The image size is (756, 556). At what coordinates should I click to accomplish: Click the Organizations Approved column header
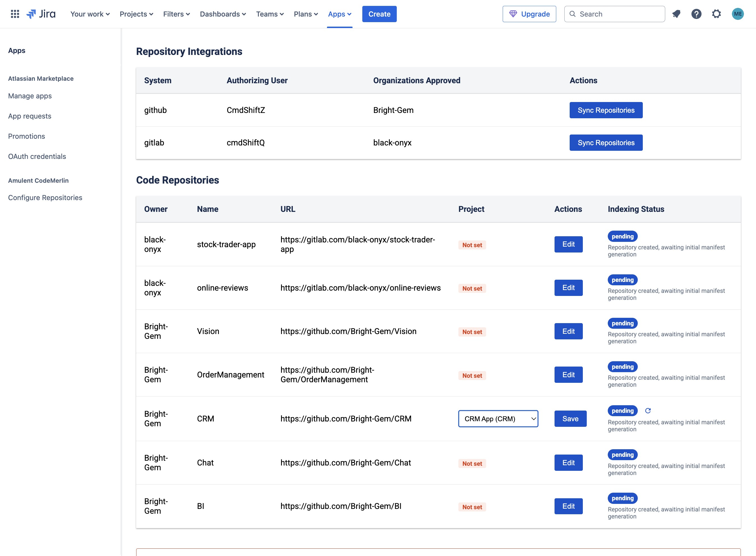click(416, 80)
